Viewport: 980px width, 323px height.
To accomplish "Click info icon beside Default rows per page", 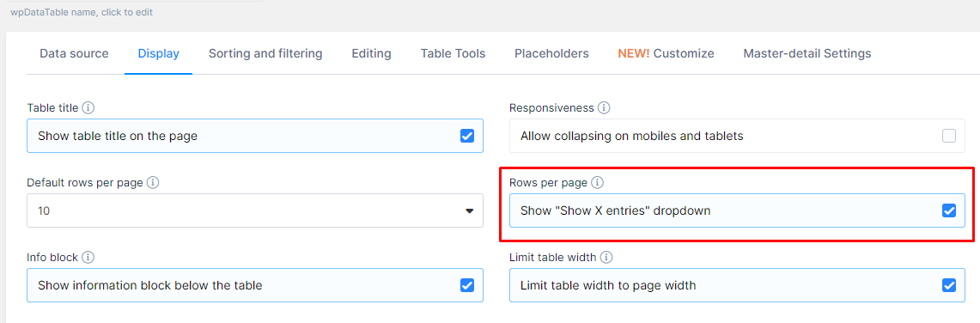I will tap(153, 183).
